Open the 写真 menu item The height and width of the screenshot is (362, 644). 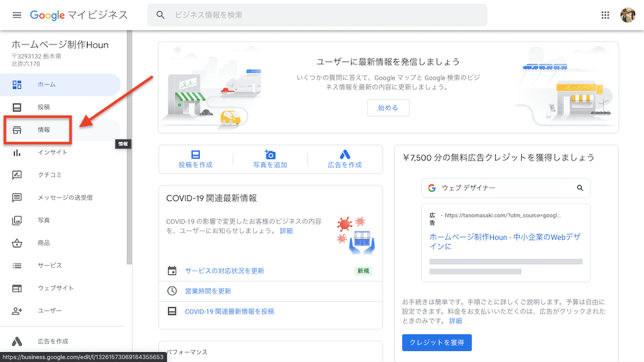tap(61, 220)
